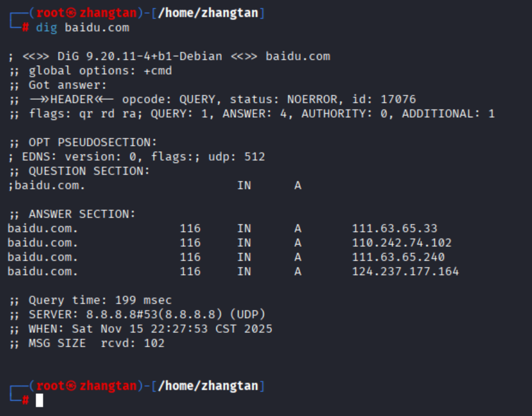Click IP address 124.237.177.164
This screenshot has height=416, width=532.
tap(405, 271)
